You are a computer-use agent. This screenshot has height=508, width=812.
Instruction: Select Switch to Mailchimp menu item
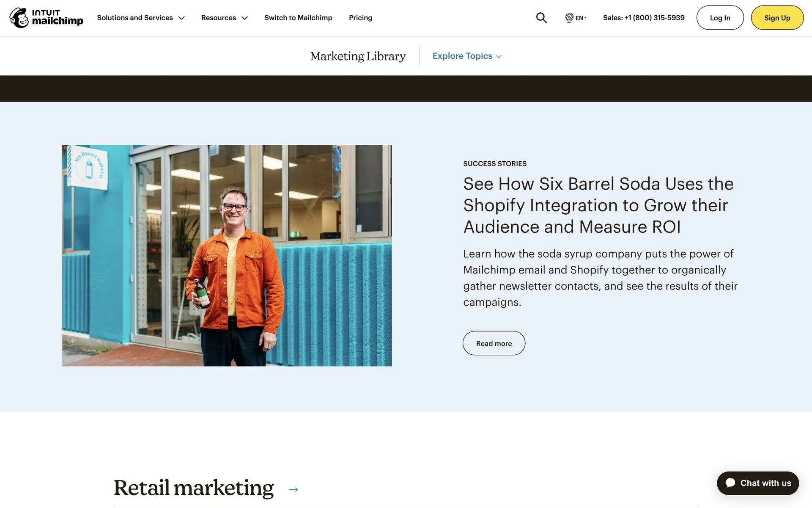298,18
